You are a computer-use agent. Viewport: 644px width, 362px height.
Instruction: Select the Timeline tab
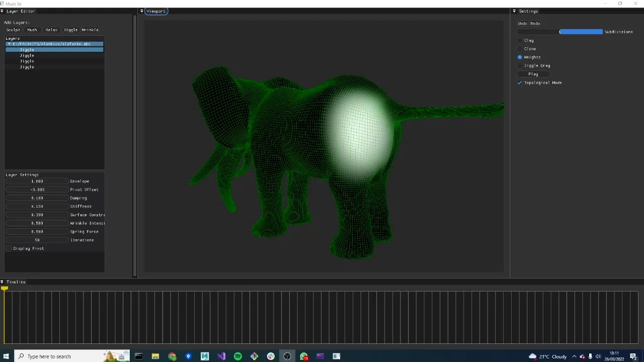click(16, 282)
